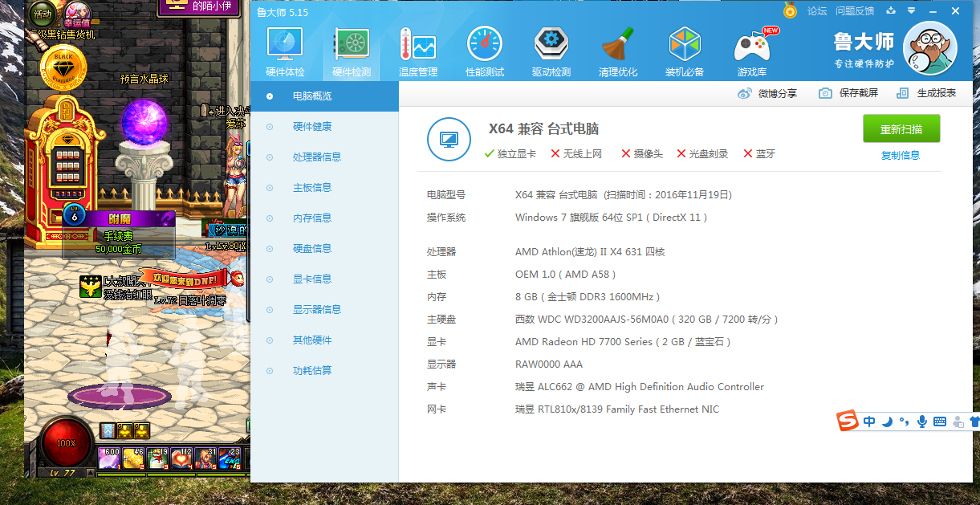Image resolution: width=980 pixels, height=505 pixels.
Task: Open title bar dropdown menu triangle
Action: pyautogui.click(x=912, y=11)
